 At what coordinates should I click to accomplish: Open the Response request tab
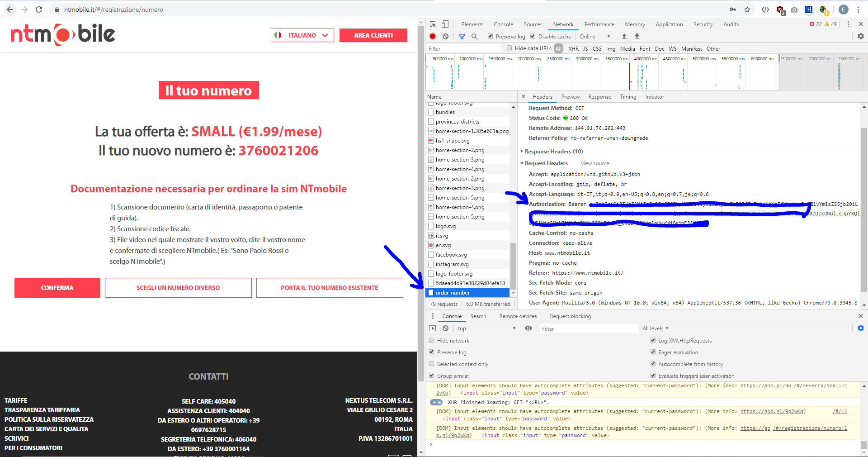[599, 97]
